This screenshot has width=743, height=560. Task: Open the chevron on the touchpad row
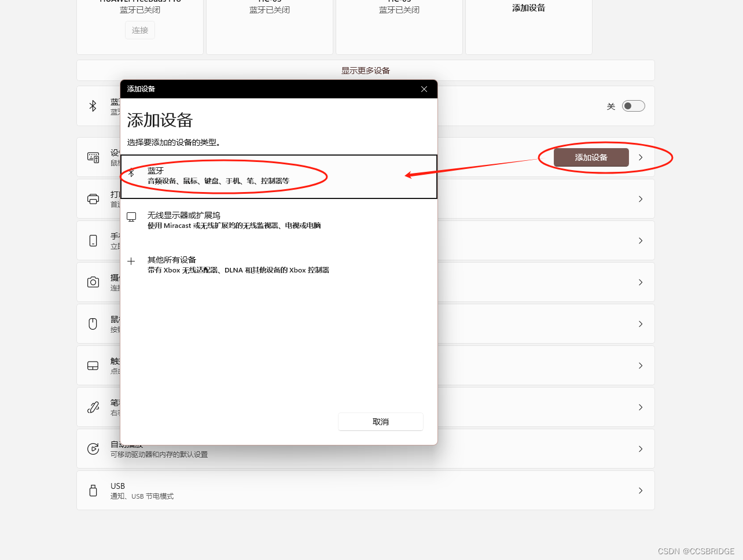click(641, 366)
